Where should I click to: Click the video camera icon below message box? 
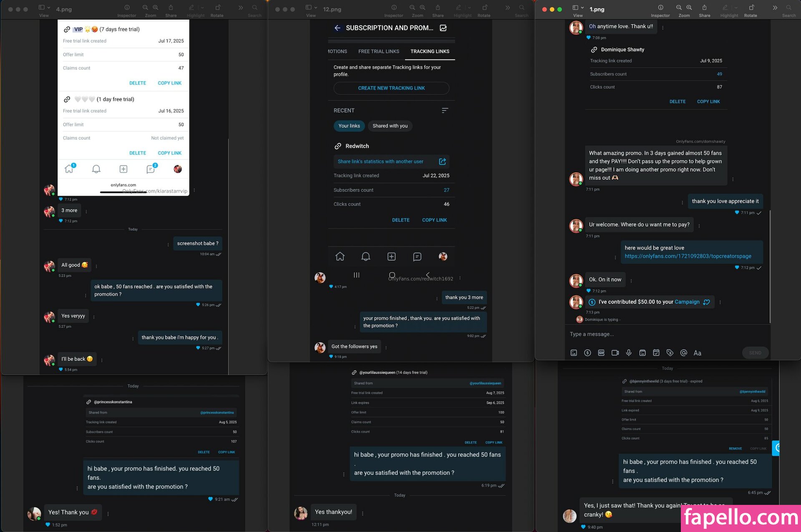615,353
